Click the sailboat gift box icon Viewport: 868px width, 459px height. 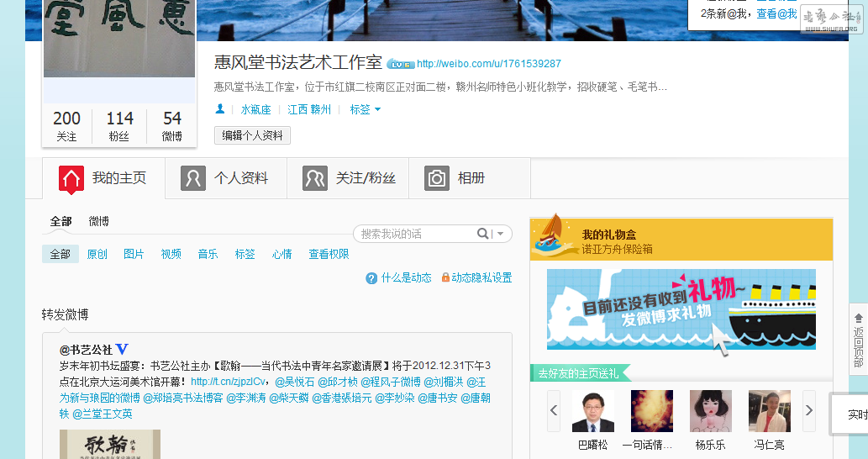[555, 235]
